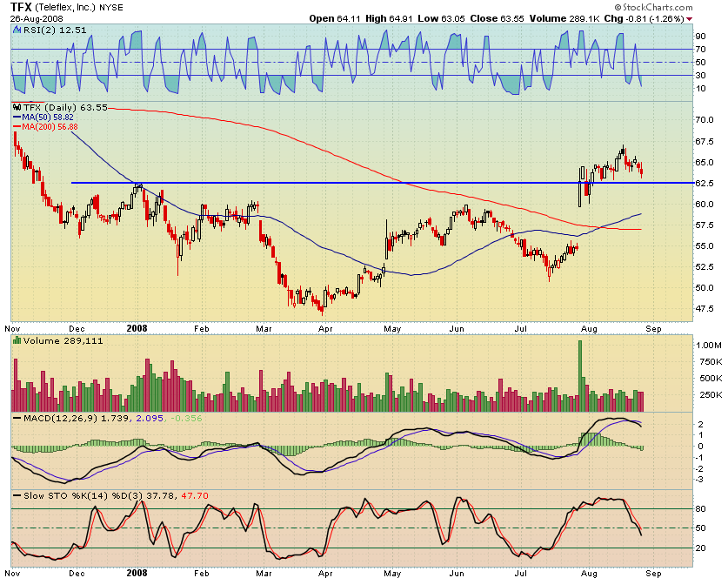Click "Jun" on the stochastic panel's date axis

point(457,574)
